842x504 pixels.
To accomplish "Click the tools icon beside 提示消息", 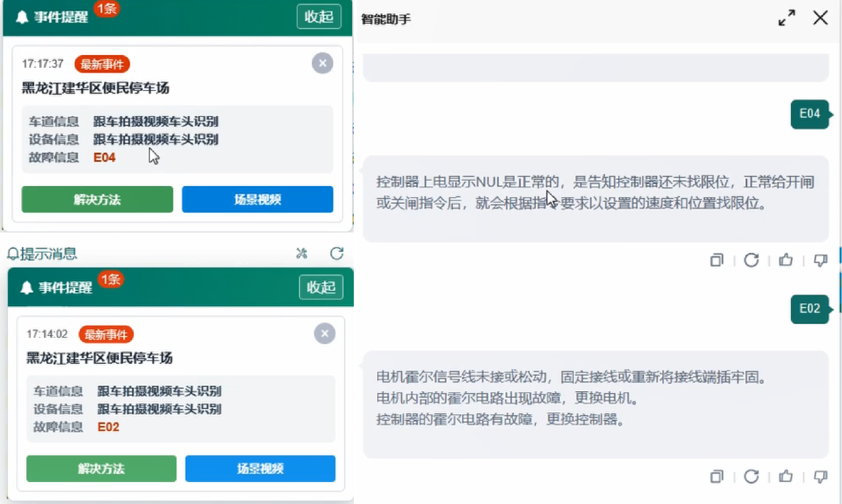I will [302, 253].
